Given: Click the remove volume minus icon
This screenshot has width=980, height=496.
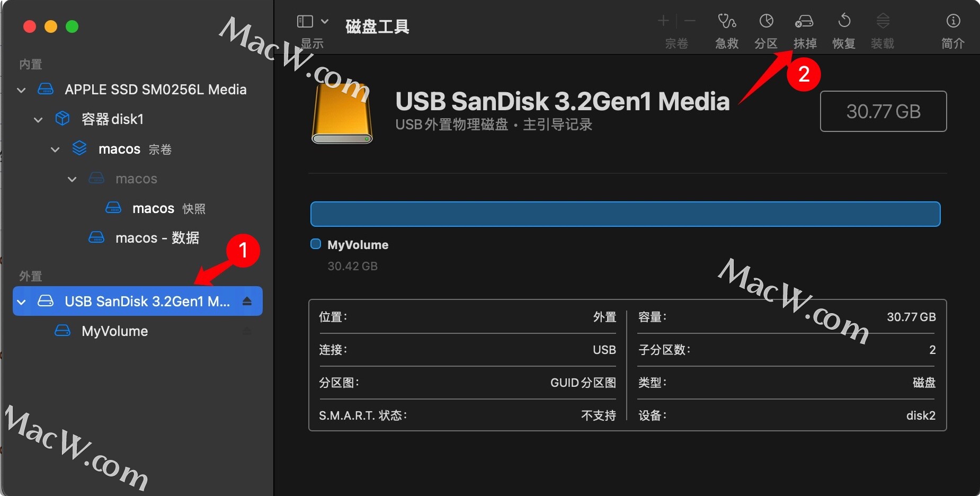Looking at the screenshot, I should coord(690,21).
